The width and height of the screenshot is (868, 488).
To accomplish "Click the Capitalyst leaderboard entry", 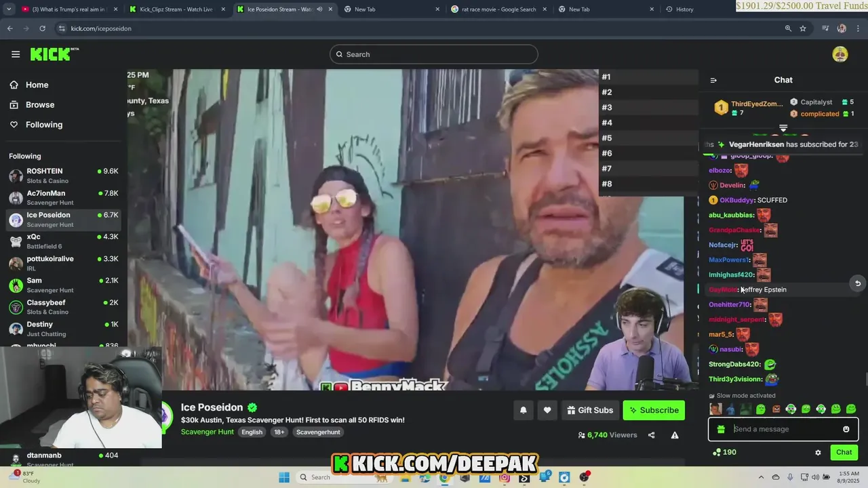I will (x=822, y=102).
